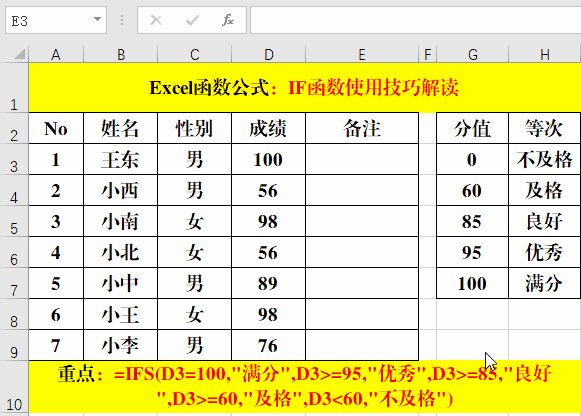Viewport: 581px width, 416px height.
Task: Click the '性别' header cell
Action: click(195, 128)
